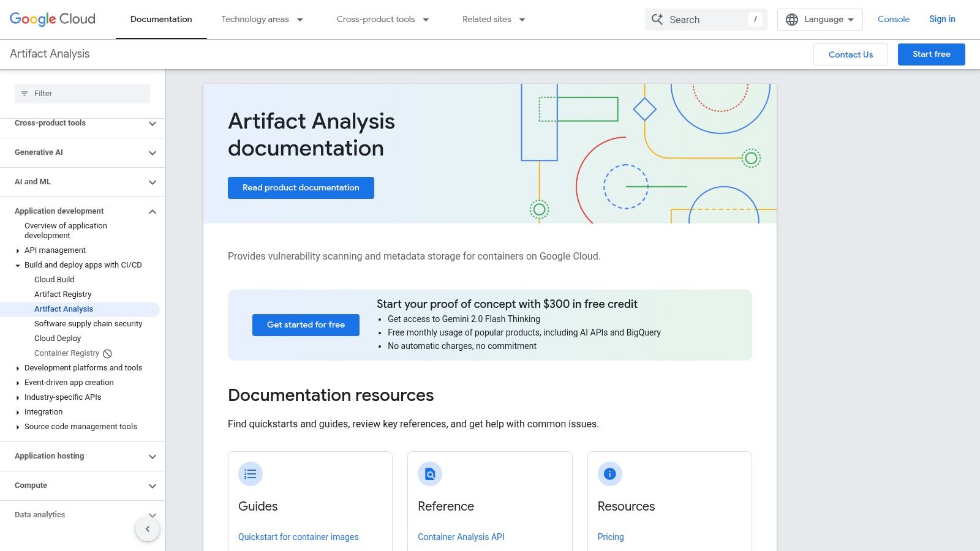Expand the Compute section
The height and width of the screenshot is (551, 980).
click(x=153, y=486)
